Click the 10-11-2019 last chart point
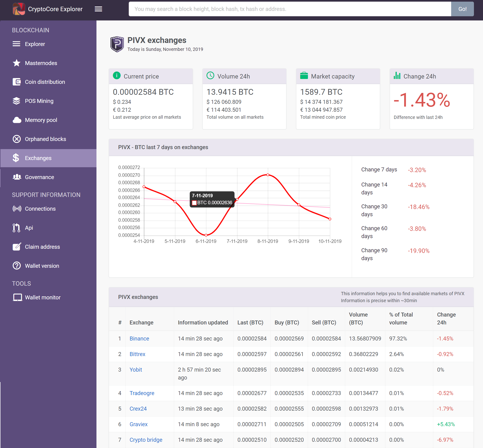Image resolution: width=483 pixels, height=448 pixels. pos(330,219)
